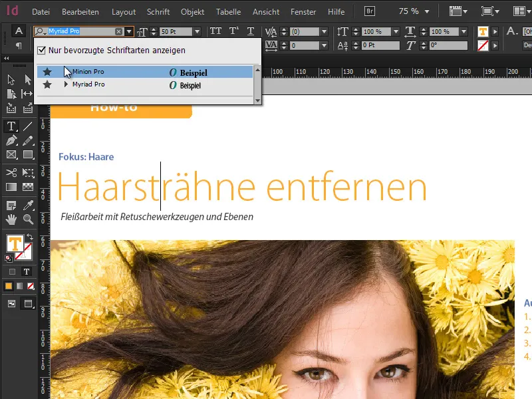This screenshot has width=532, height=399.
Task: Select the Rectangle tool
Action: [x=28, y=155]
